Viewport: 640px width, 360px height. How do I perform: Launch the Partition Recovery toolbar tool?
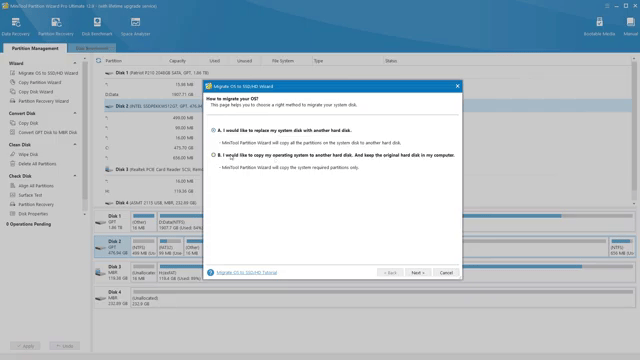56,27
